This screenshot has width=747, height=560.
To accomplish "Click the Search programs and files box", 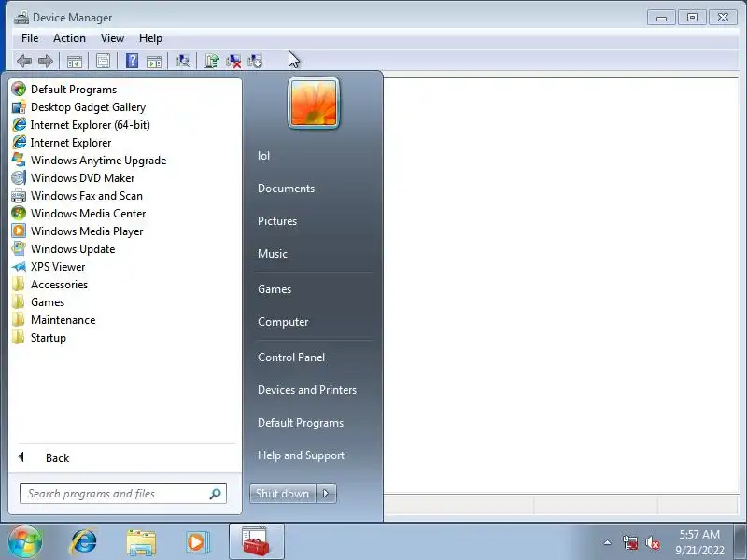I will point(123,494).
